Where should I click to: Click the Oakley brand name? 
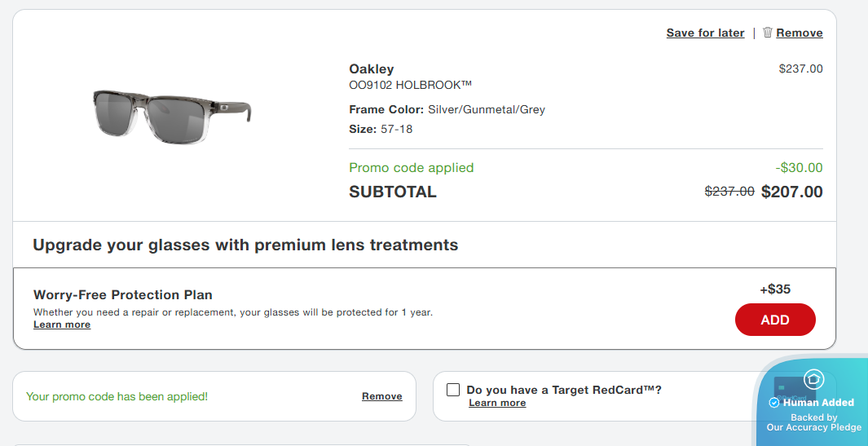371,69
